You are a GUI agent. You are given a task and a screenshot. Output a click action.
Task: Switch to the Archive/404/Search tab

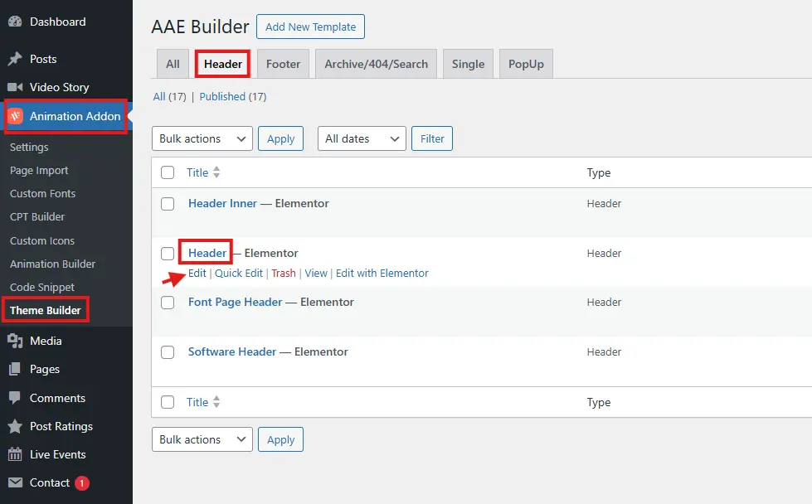[x=376, y=64]
